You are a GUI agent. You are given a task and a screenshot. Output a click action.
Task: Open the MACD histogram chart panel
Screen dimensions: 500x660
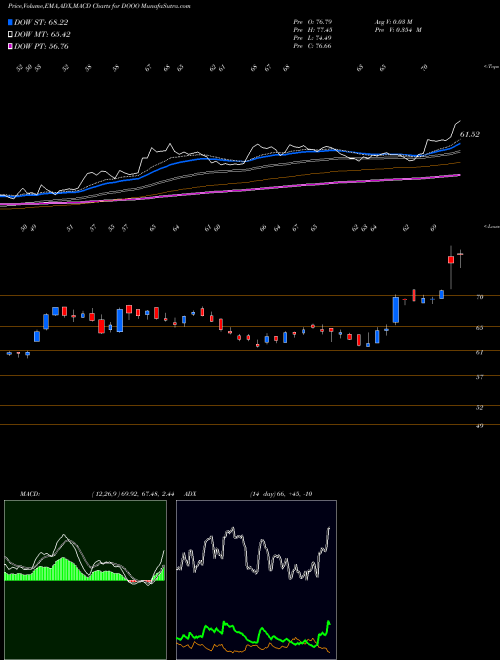pos(85,580)
